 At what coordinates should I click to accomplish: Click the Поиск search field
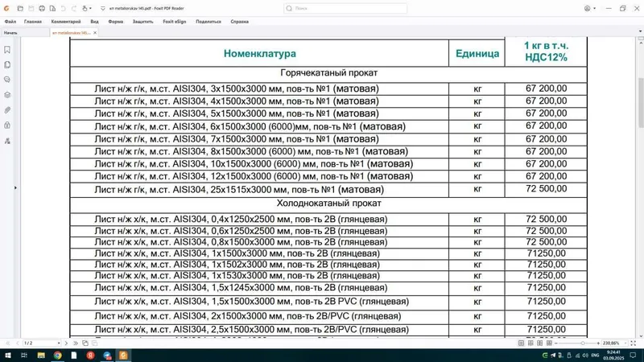coord(345,8)
